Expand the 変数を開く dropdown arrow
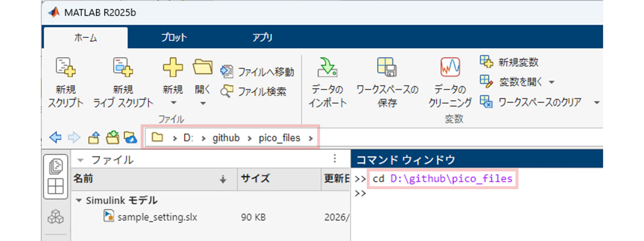644x241 pixels. pos(552,82)
